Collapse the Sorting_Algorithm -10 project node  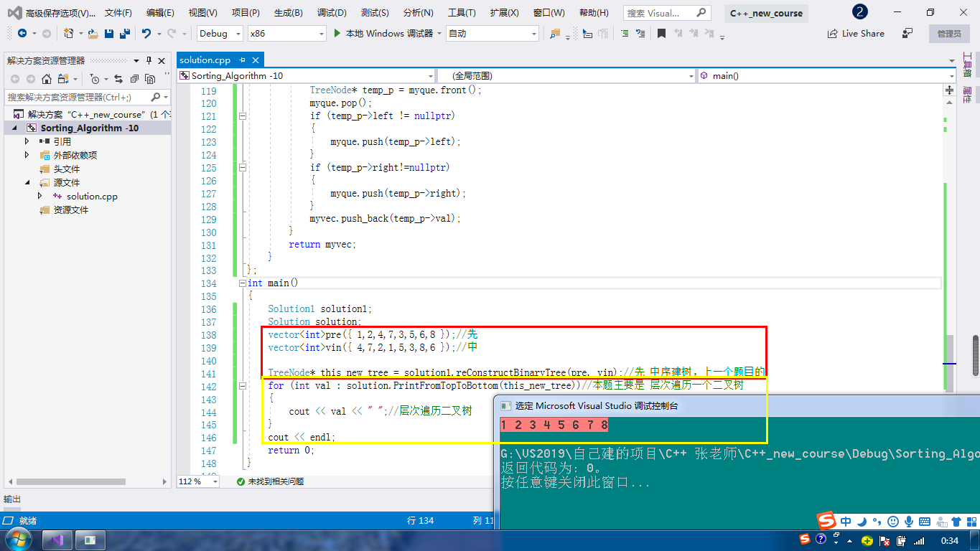14,128
